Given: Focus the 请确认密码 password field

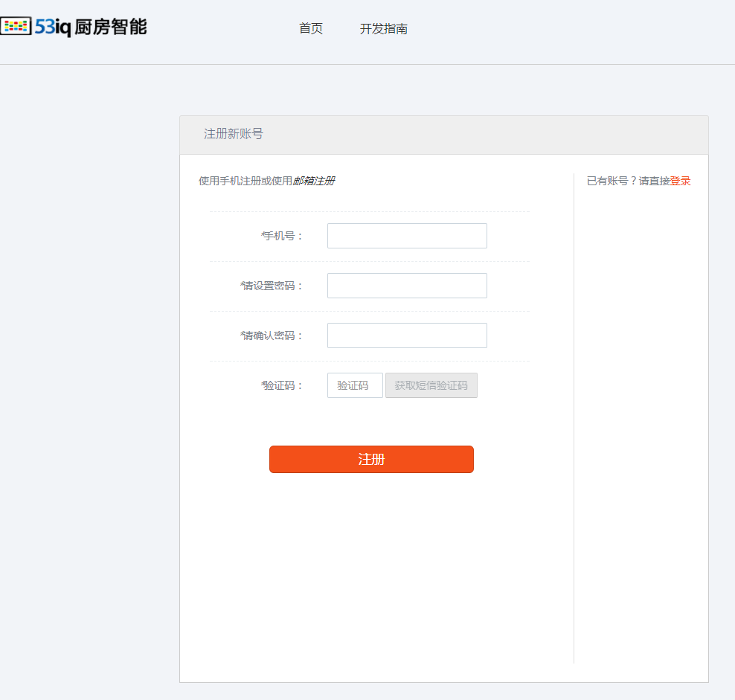Looking at the screenshot, I should pyautogui.click(x=407, y=335).
